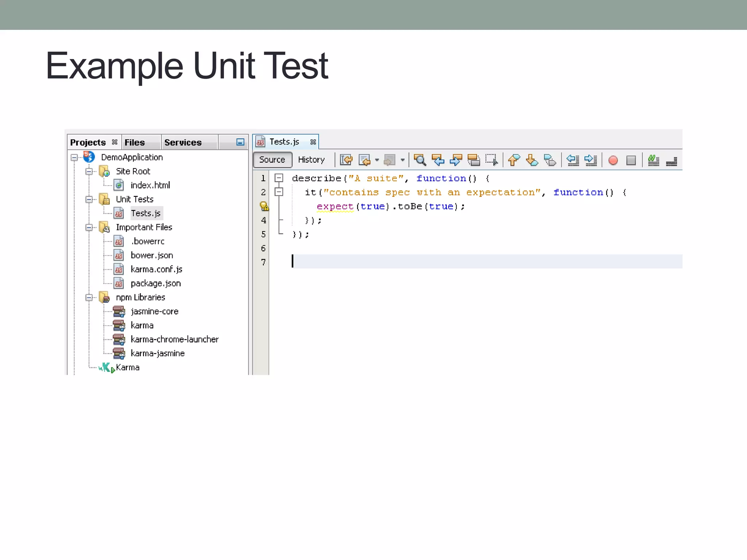
Task: Click Previous Bookmark icon
Action: [514, 160]
